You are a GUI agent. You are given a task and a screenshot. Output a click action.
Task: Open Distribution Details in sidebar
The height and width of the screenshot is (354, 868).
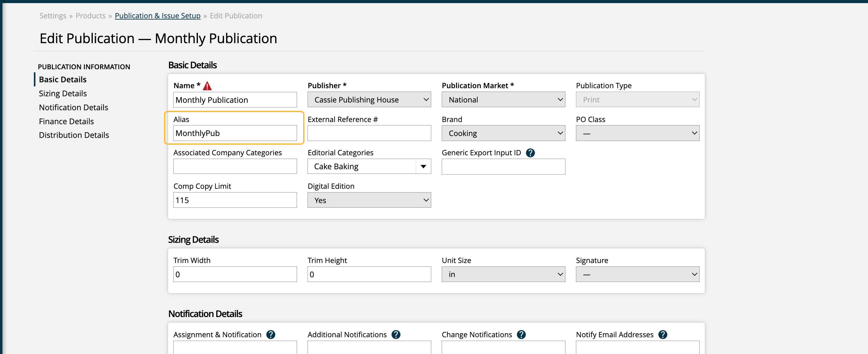[74, 135]
